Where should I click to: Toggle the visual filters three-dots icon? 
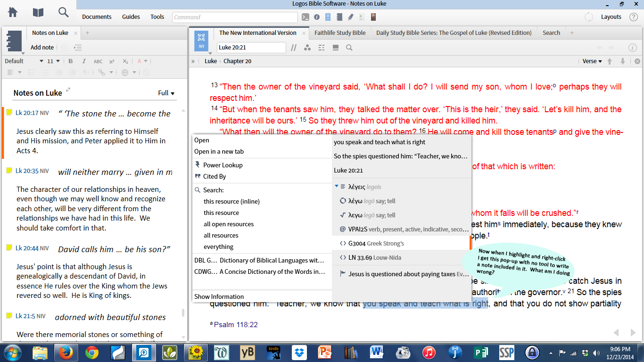pyautogui.click(x=307, y=48)
